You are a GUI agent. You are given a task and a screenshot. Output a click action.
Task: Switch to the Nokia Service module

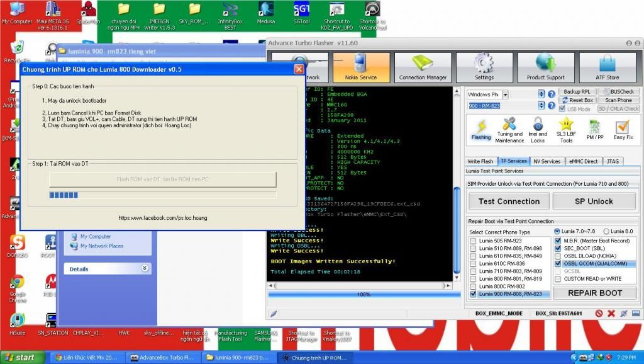coord(361,67)
